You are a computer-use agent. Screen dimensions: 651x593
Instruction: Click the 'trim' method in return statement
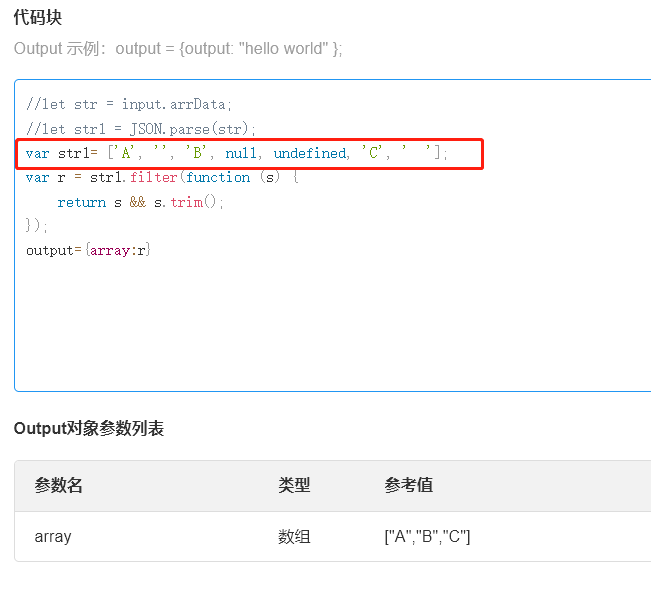point(186,202)
